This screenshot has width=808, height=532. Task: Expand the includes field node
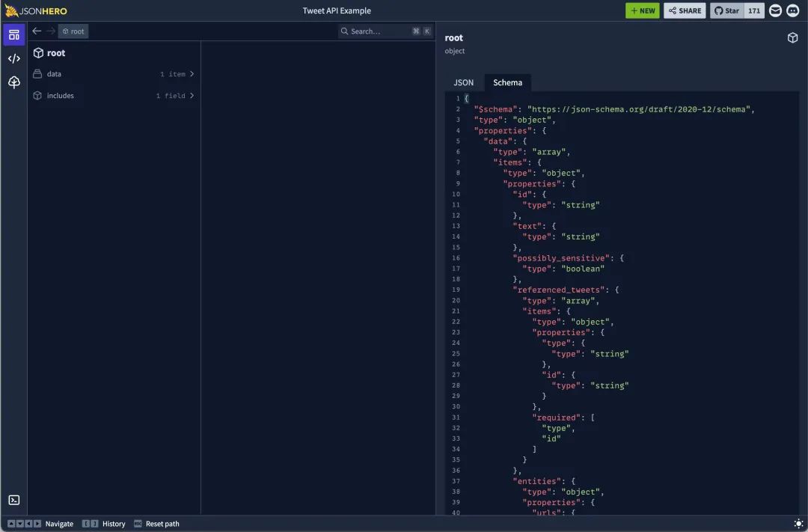tap(112, 95)
